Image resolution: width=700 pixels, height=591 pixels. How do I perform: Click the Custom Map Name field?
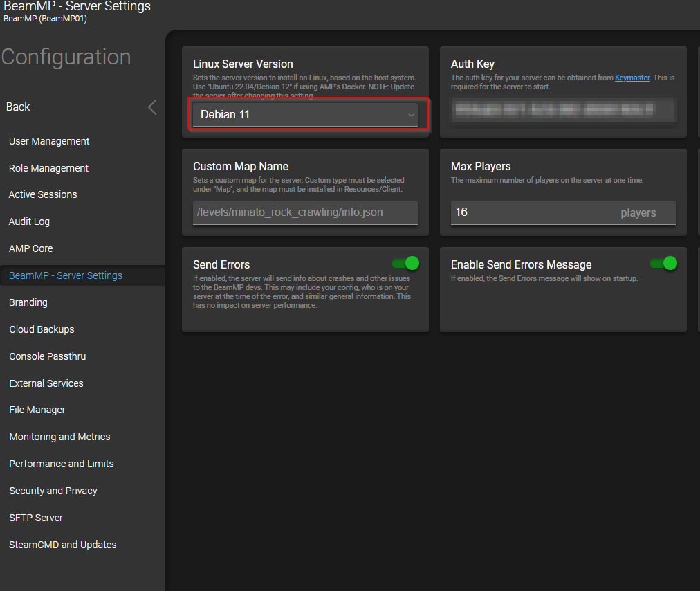pos(305,212)
